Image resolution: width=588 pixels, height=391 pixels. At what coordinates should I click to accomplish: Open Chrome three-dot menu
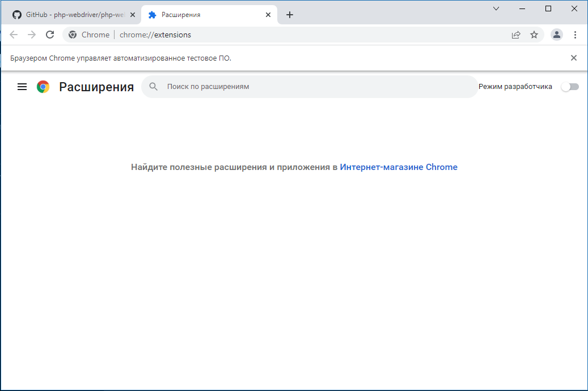click(575, 35)
